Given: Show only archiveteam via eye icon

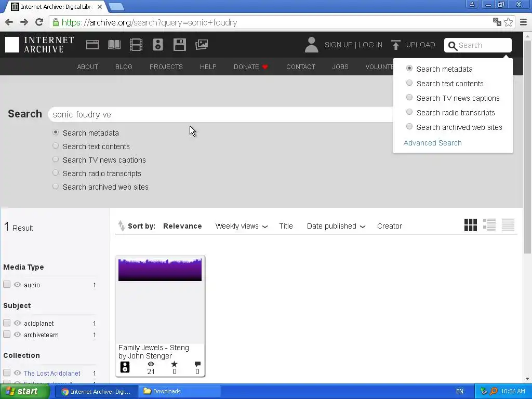Looking at the screenshot, I should pos(17,335).
